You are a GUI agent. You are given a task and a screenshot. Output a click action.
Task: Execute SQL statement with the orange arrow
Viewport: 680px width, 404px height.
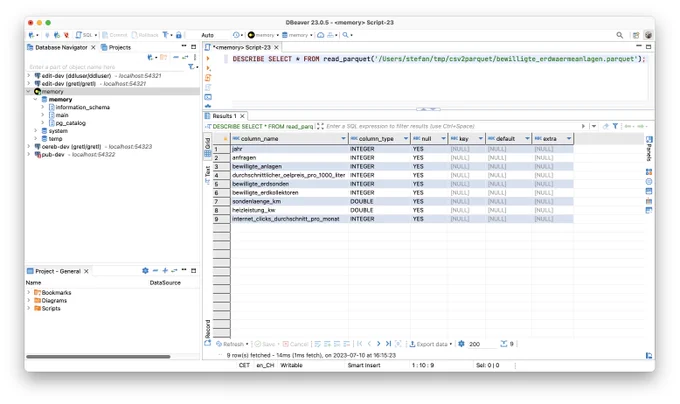tap(208, 59)
